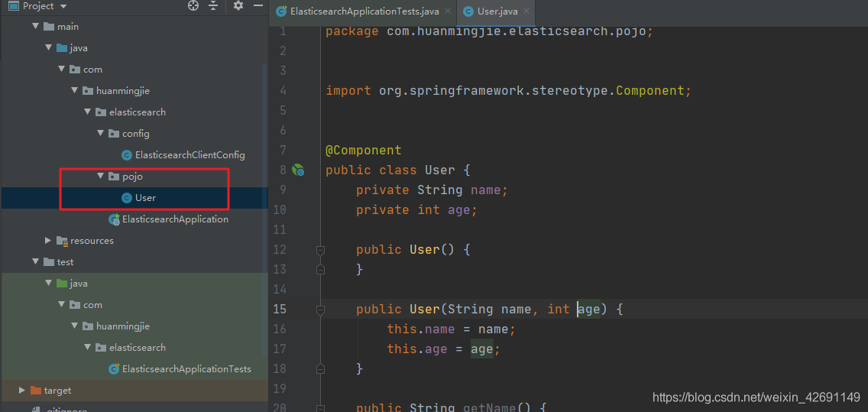Collapse the huanmingjie package under main

coord(74,91)
